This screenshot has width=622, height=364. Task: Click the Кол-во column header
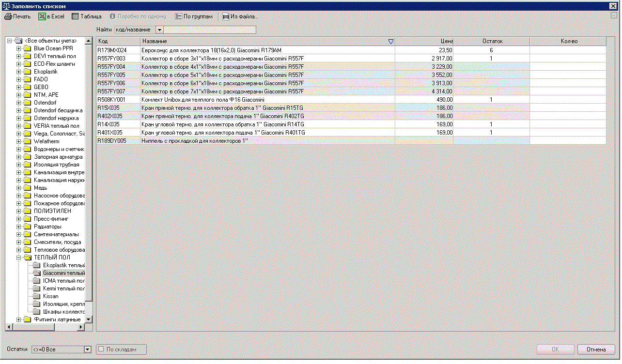[568, 42]
